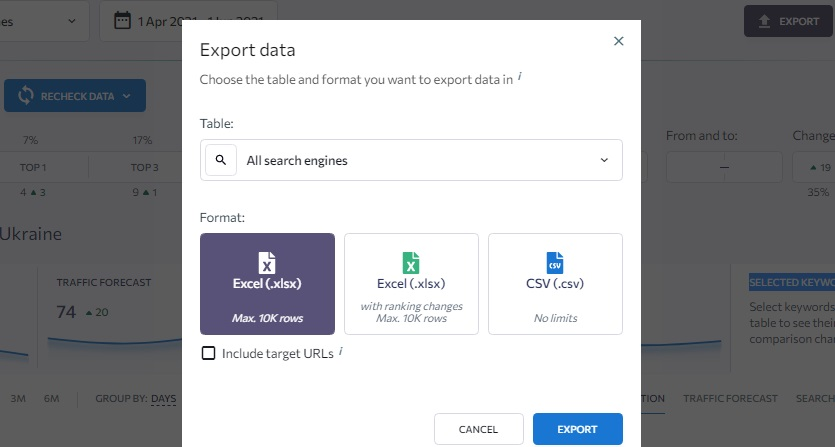Image resolution: width=835 pixels, height=447 pixels.
Task: Enable Include target URLs checkbox
Action: click(208, 353)
